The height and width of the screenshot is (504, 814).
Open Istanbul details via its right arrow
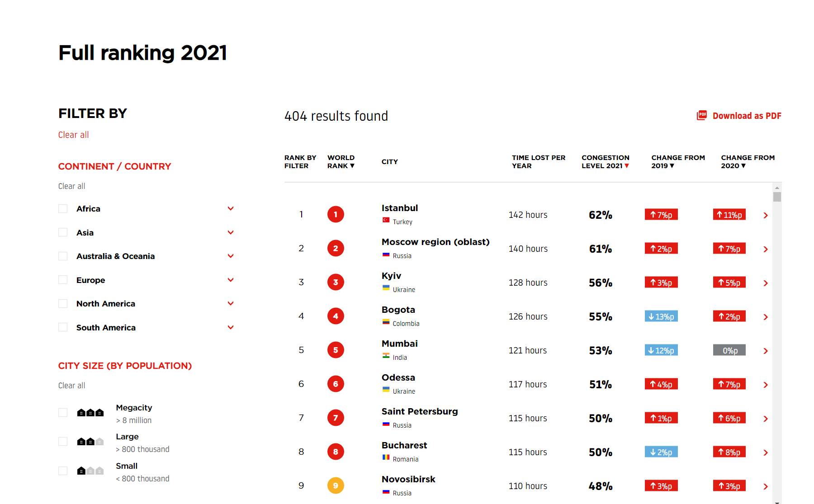[x=766, y=216]
